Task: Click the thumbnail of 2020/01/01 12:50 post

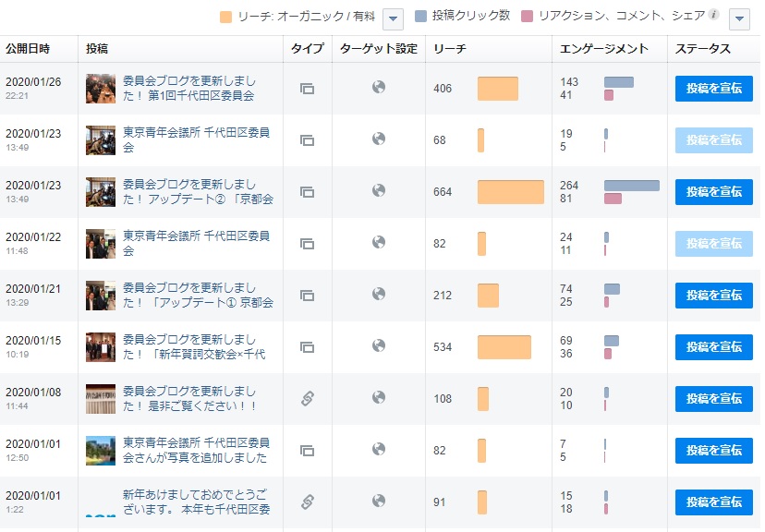Action: (x=101, y=451)
